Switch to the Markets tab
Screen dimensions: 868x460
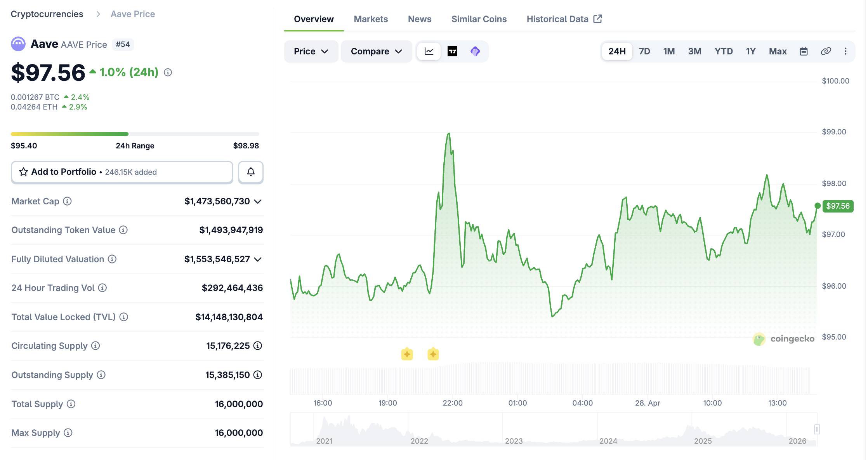point(370,19)
